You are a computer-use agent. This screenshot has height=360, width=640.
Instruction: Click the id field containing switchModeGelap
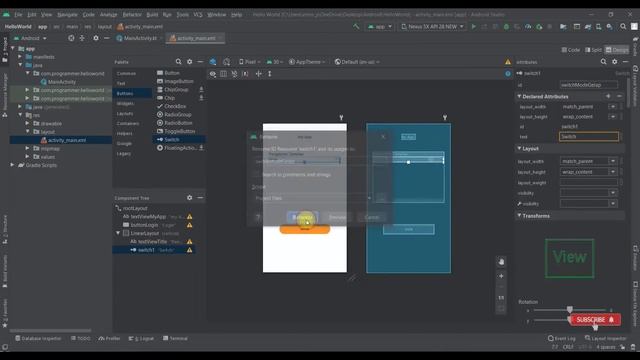coord(588,85)
